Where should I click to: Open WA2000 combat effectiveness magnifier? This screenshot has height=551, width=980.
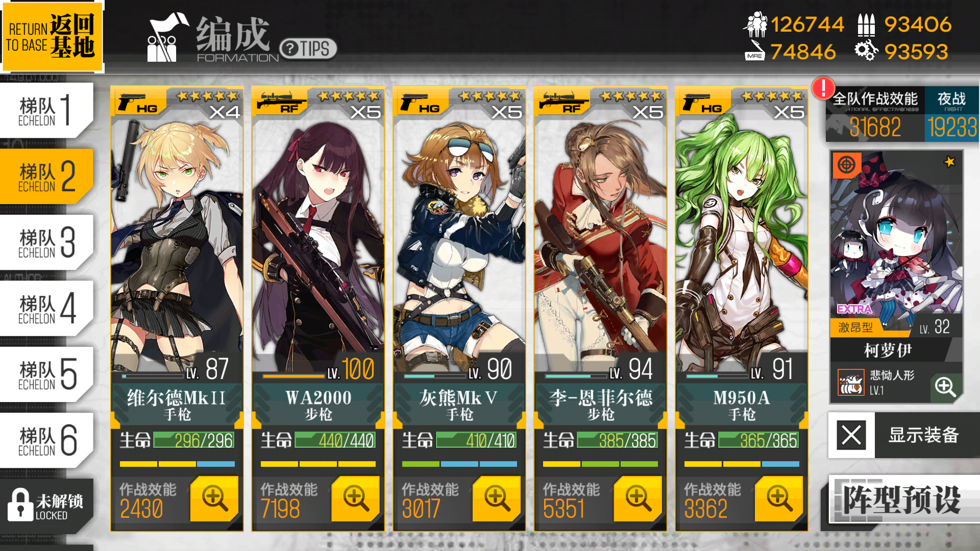tap(355, 498)
